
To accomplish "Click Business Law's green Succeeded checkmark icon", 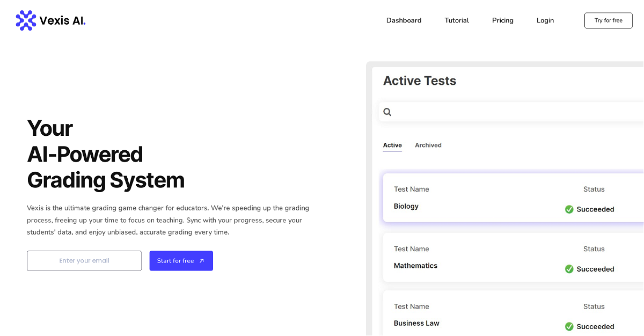I will coord(569,326).
